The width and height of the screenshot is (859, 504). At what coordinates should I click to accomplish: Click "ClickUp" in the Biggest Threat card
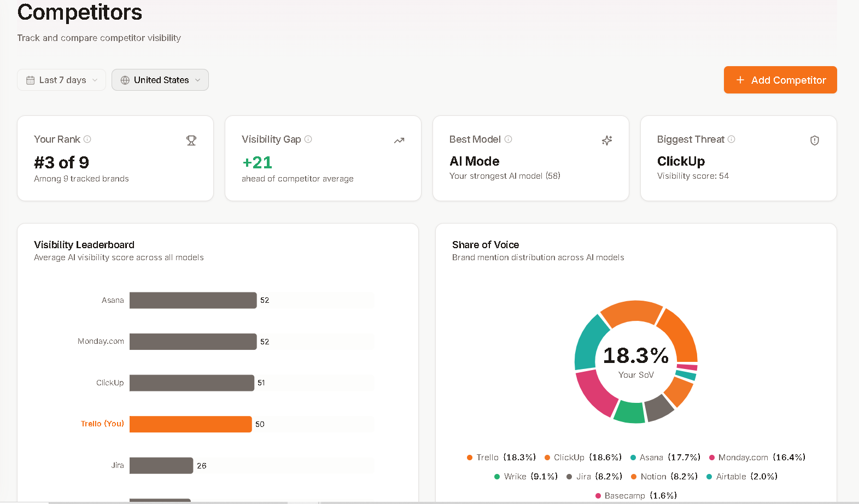681,161
